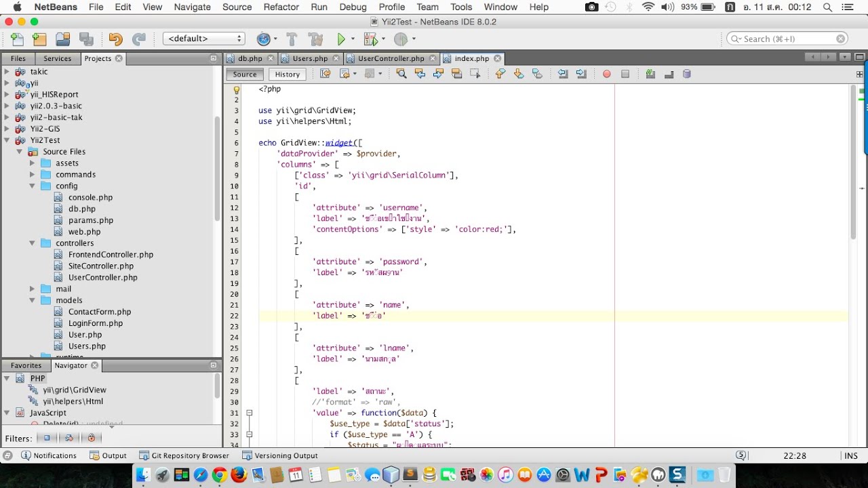The image size is (868, 488).
Task: Switch to UserController.php tab
Action: [391, 59]
